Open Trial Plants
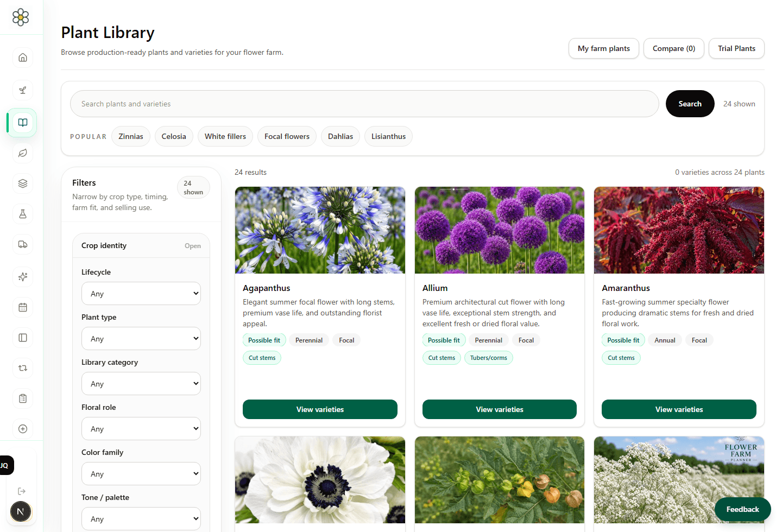782x532 pixels. coord(736,48)
